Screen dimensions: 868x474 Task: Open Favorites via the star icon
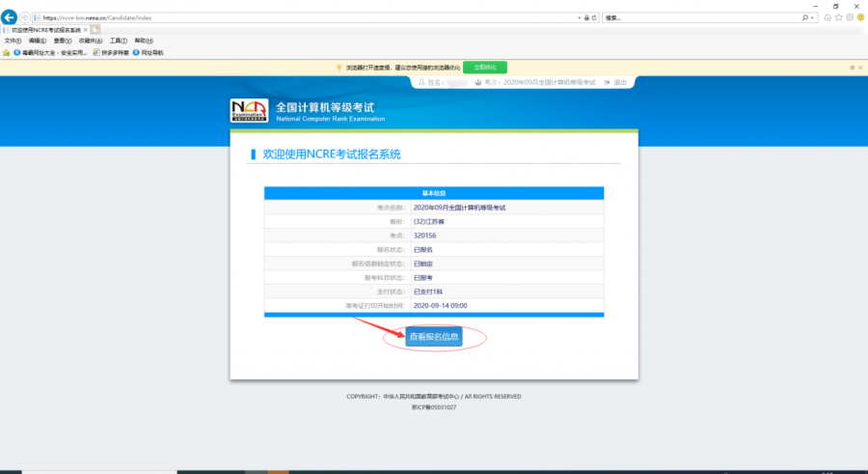[839, 17]
